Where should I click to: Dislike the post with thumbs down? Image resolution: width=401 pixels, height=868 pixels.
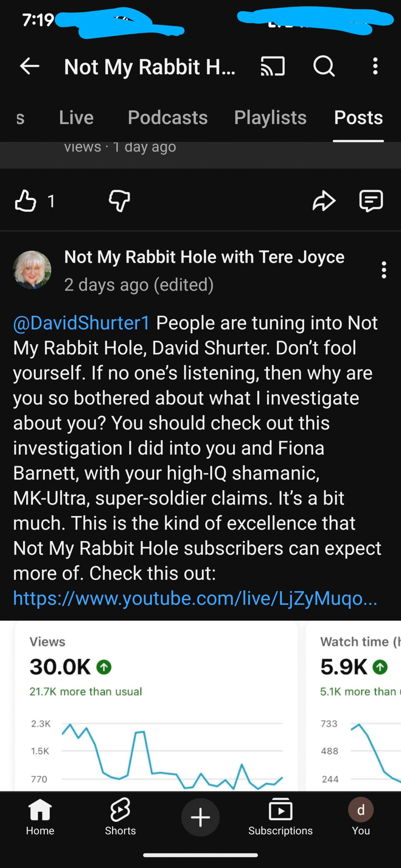pyautogui.click(x=119, y=201)
